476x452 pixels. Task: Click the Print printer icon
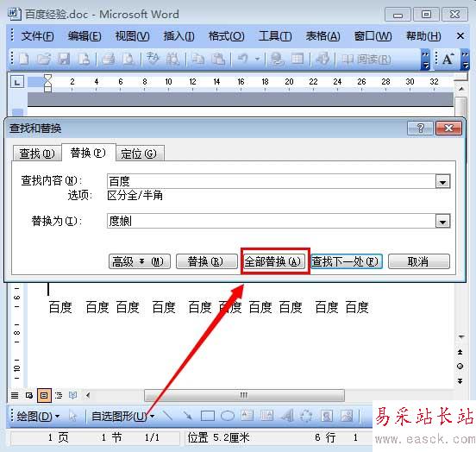108,59
